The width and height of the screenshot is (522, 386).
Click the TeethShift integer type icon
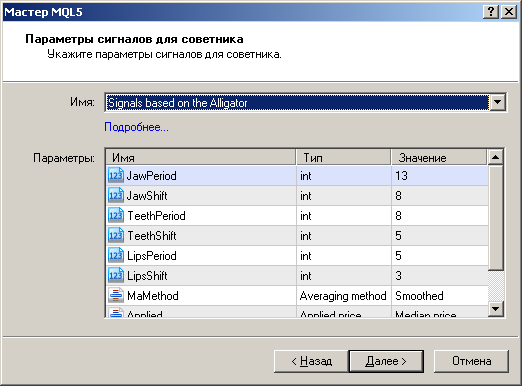pos(116,236)
